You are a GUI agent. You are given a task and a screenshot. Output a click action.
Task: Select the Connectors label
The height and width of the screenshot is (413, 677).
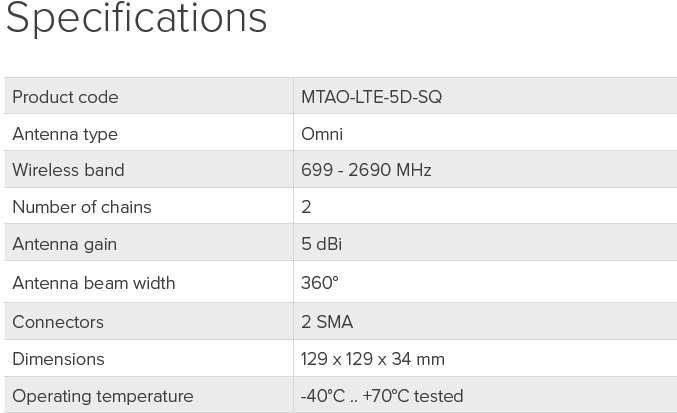click(x=58, y=322)
